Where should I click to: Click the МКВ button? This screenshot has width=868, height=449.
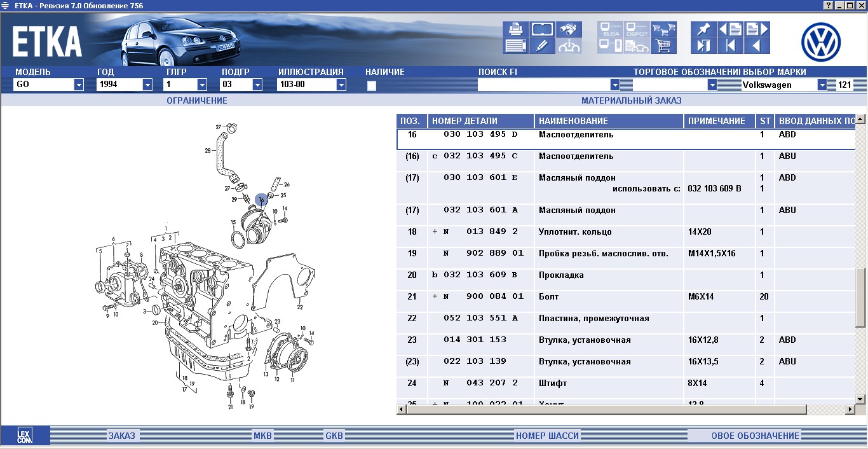(x=262, y=436)
